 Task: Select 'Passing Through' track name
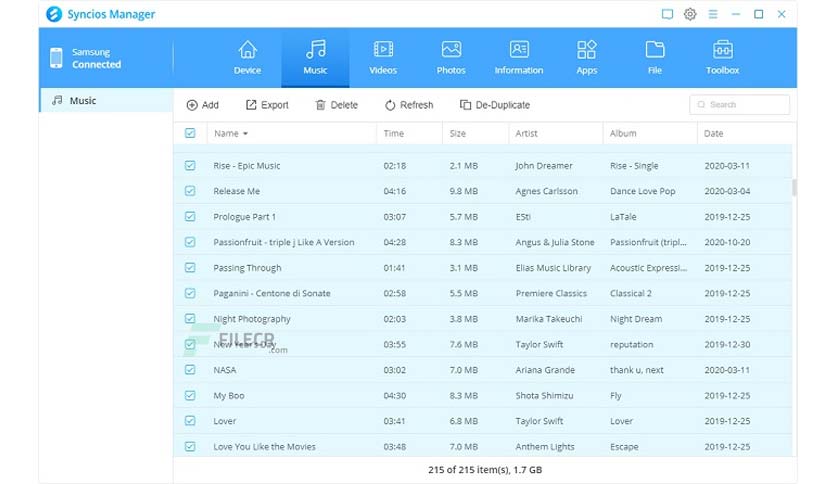247,268
